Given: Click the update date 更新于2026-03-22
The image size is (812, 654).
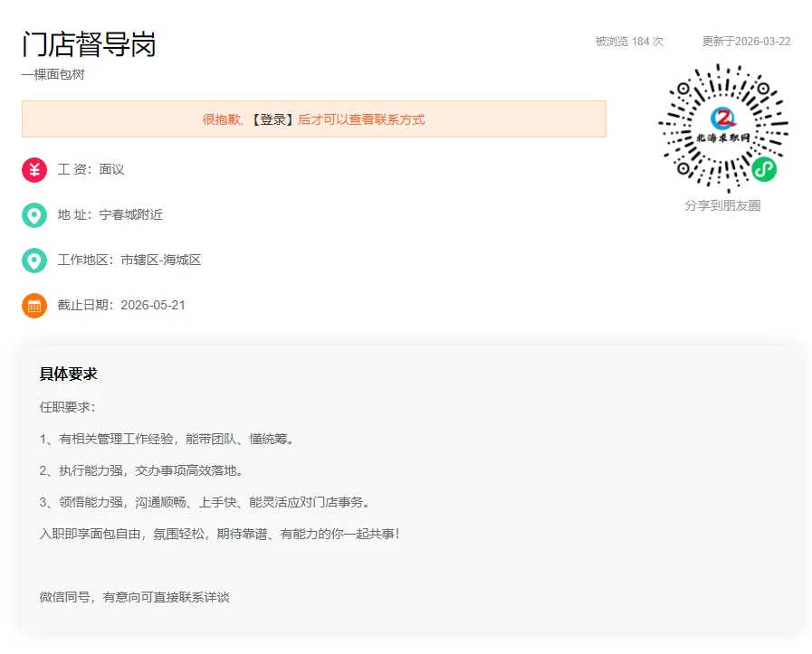Looking at the screenshot, I should [x=745, y=41].
